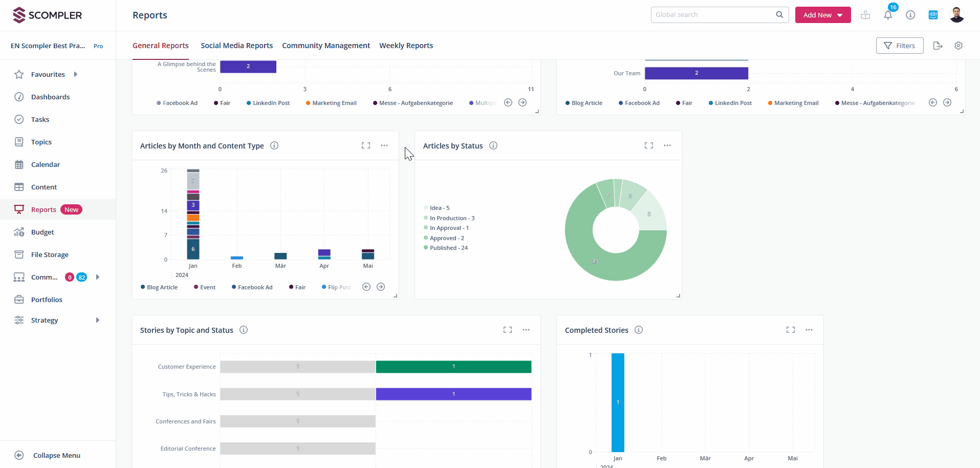Expand the Strategy submenu arrow
The width and height of the screenshot is (980, 468).
98,320
